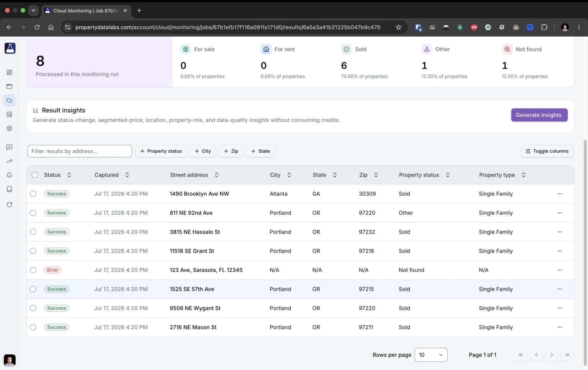Sort by the Status column

coord(57,175)
